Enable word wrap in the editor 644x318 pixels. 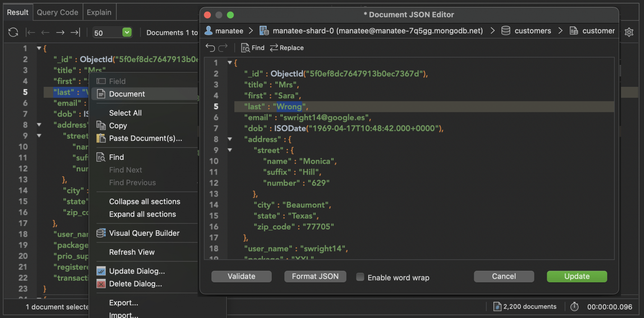(360, 277)
